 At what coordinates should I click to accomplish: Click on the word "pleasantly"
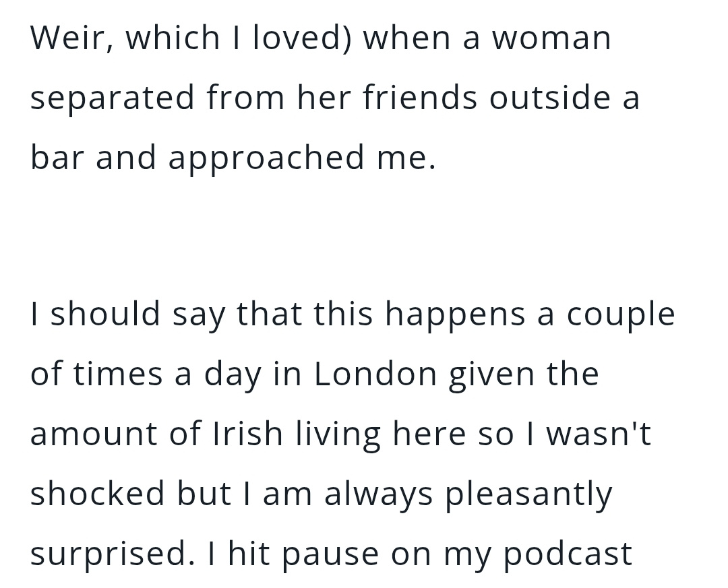pyautogui.click(x=529, y=494)
